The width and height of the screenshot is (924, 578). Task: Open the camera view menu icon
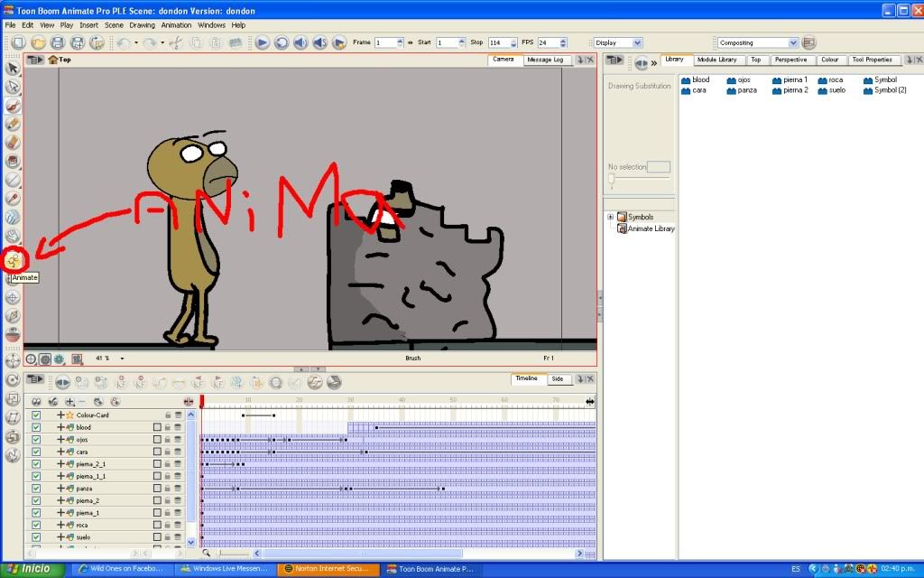pos(35,60)
